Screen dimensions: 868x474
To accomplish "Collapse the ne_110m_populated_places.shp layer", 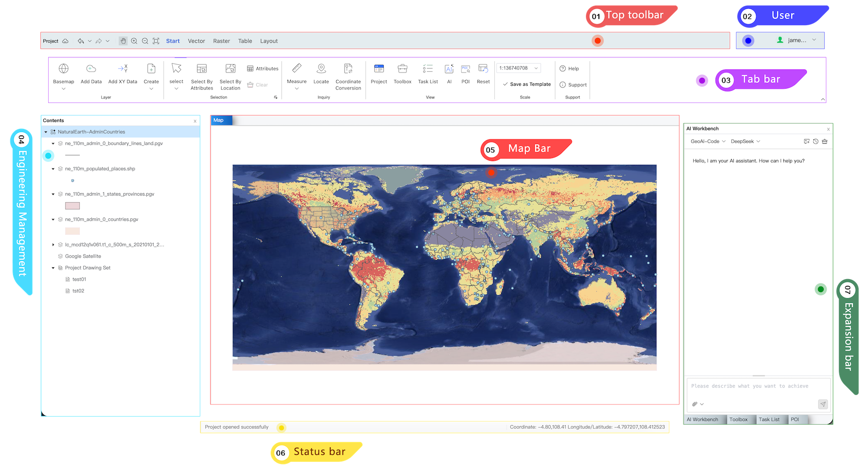I will (53, 169).
